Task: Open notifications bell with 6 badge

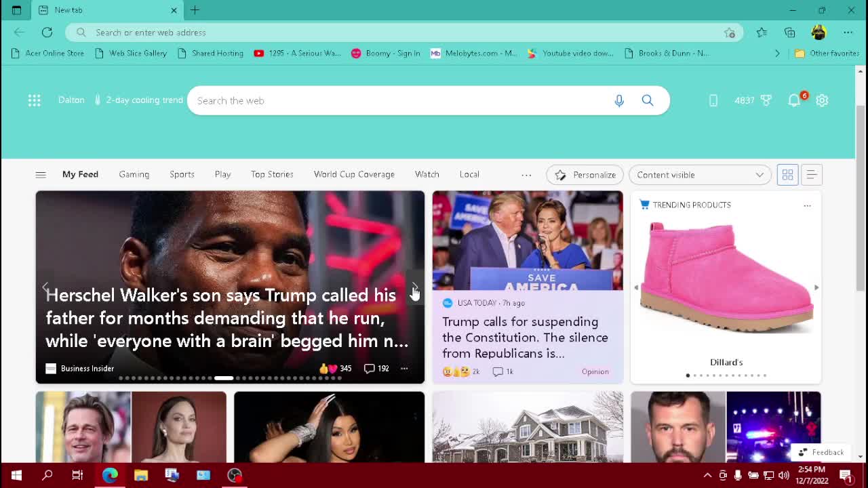Action: 794,100
